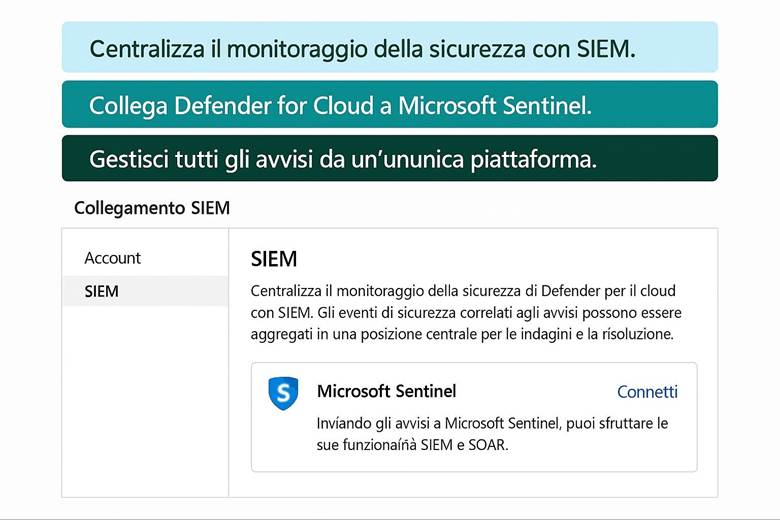Select the teal 'Collega Defender for Cloud' banner
The width and height of the screenshot is (780, 520).
390,105
